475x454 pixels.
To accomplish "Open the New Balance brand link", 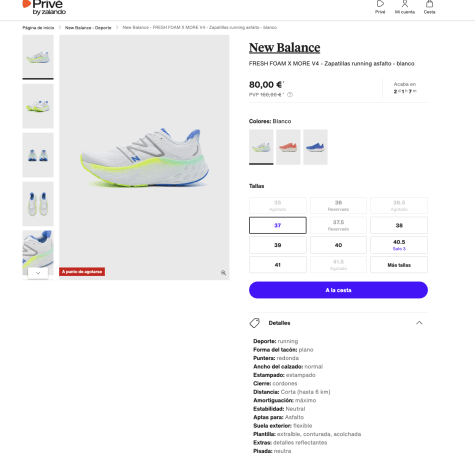I will 285,48.
